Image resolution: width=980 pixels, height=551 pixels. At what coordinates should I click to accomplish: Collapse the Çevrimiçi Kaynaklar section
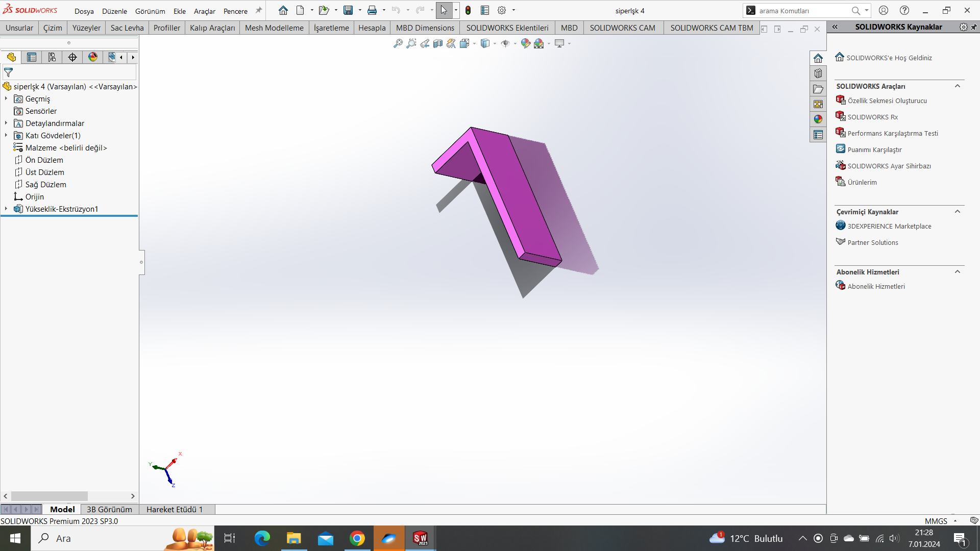click(957, 212)
